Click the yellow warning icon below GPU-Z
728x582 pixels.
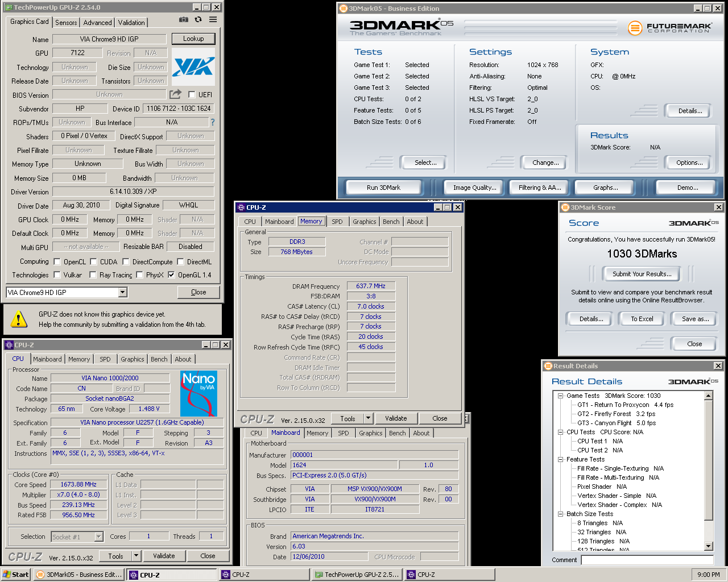[19, 319]
